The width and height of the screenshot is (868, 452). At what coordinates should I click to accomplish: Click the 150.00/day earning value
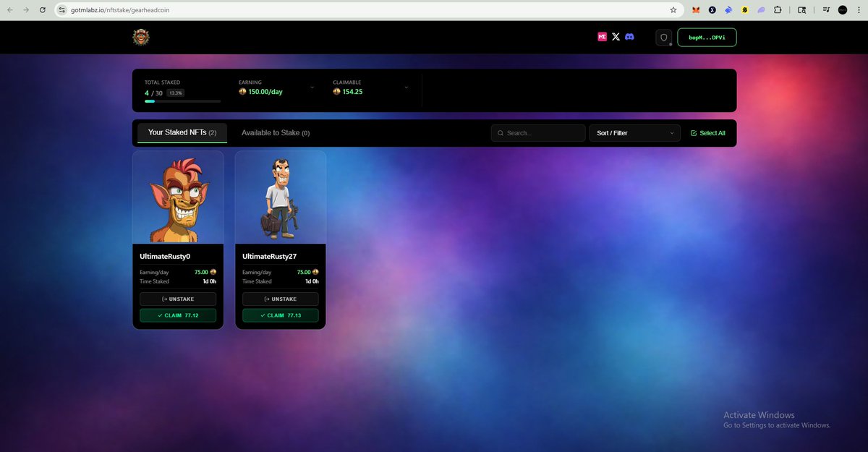tap(264, 92)
